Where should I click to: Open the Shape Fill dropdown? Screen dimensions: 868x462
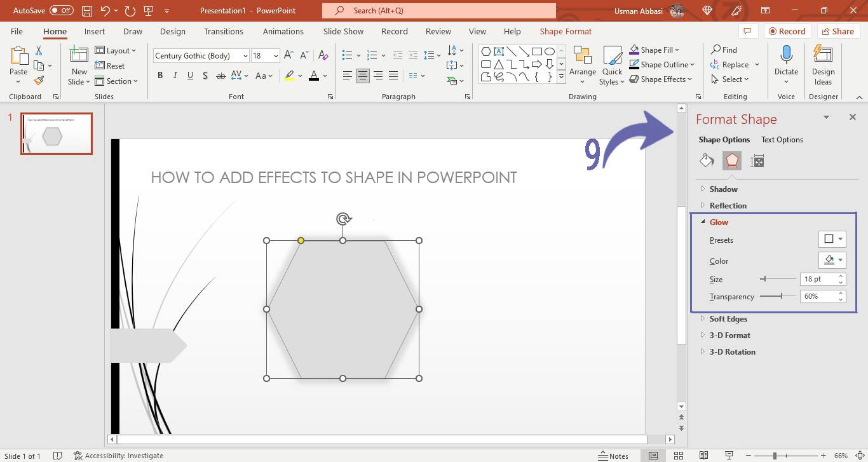654,50
